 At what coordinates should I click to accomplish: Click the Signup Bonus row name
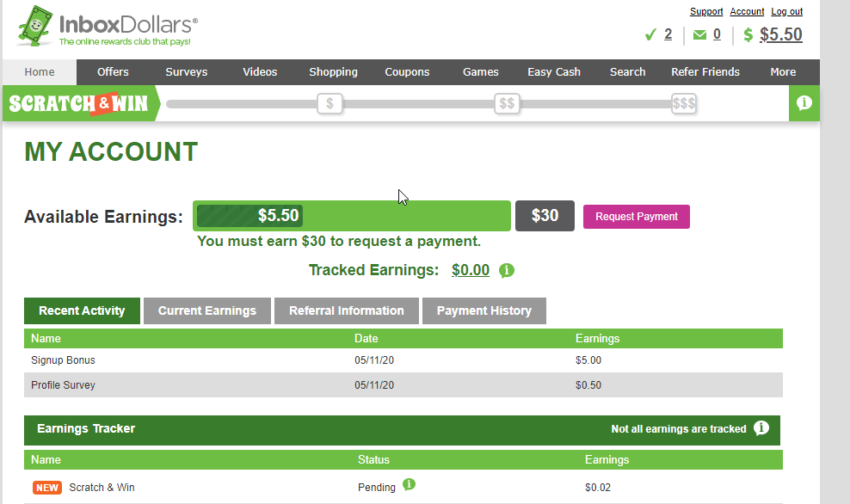point(63,360)
